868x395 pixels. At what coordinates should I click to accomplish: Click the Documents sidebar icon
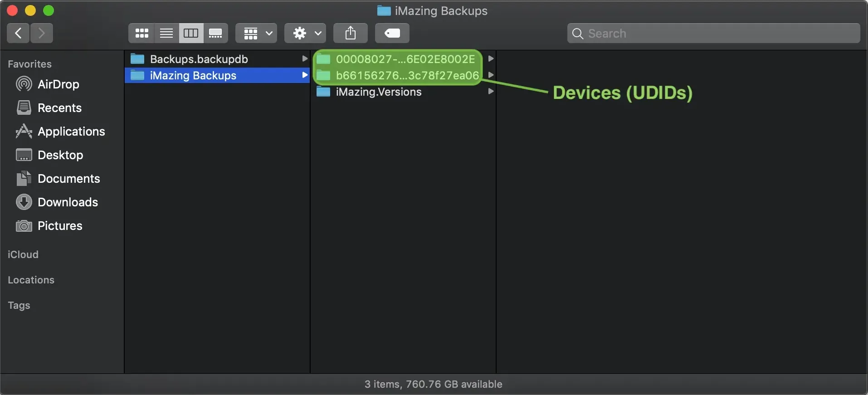click(24, 178)
